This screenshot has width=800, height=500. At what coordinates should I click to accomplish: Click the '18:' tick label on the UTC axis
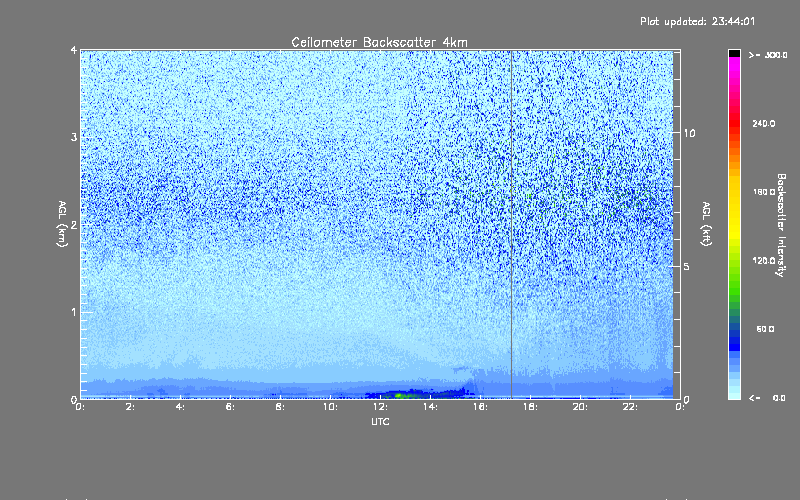pyautogui.click(x=530, y=407)
